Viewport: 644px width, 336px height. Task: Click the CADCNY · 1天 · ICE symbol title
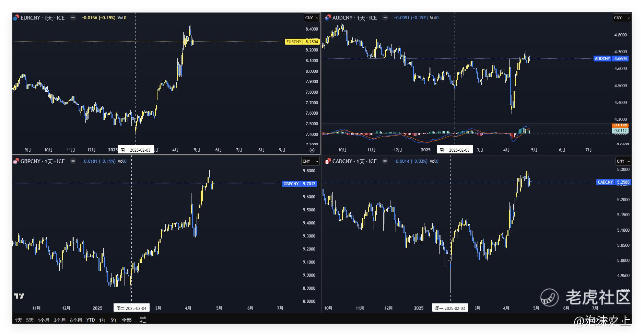354,161
